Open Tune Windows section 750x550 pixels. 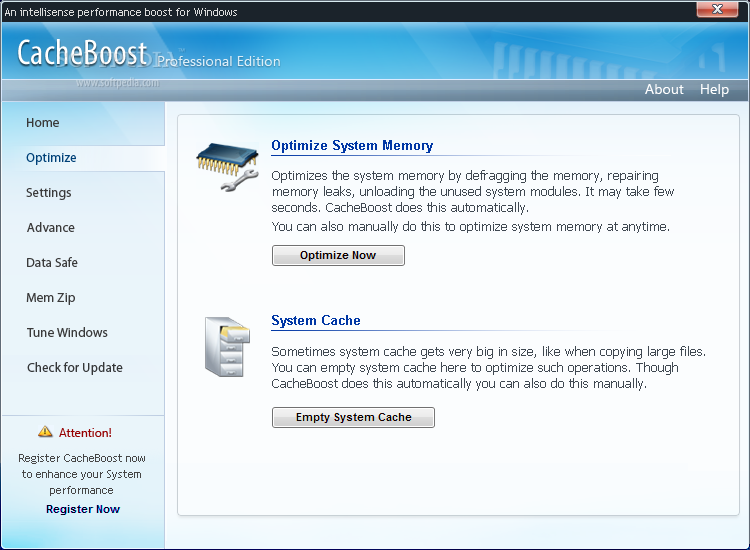coord(67,332)
